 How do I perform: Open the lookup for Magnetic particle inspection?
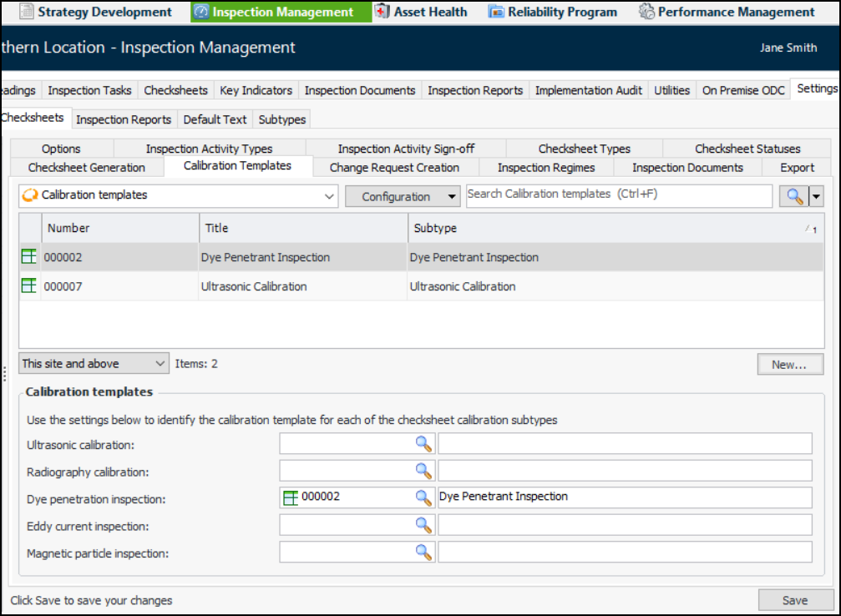click(x=424, y=553)
